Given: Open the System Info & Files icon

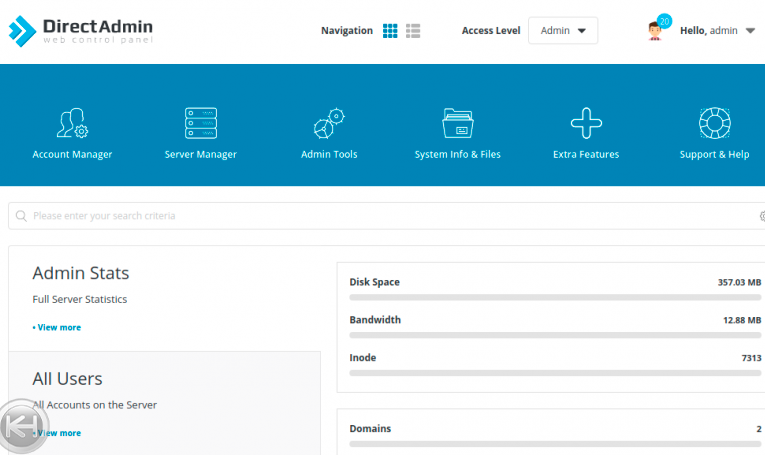Looking at the screenshot, I should (x=458, y=124).
